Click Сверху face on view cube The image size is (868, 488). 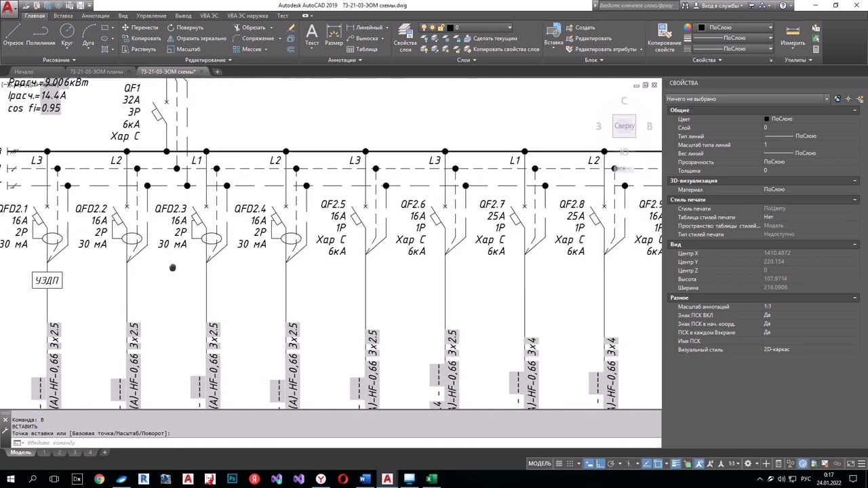point(625,126)
